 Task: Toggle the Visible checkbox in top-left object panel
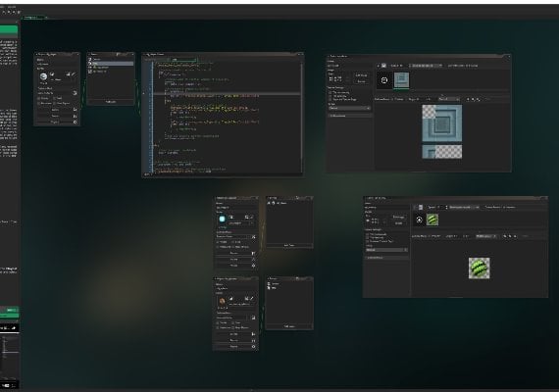(39, 98)
